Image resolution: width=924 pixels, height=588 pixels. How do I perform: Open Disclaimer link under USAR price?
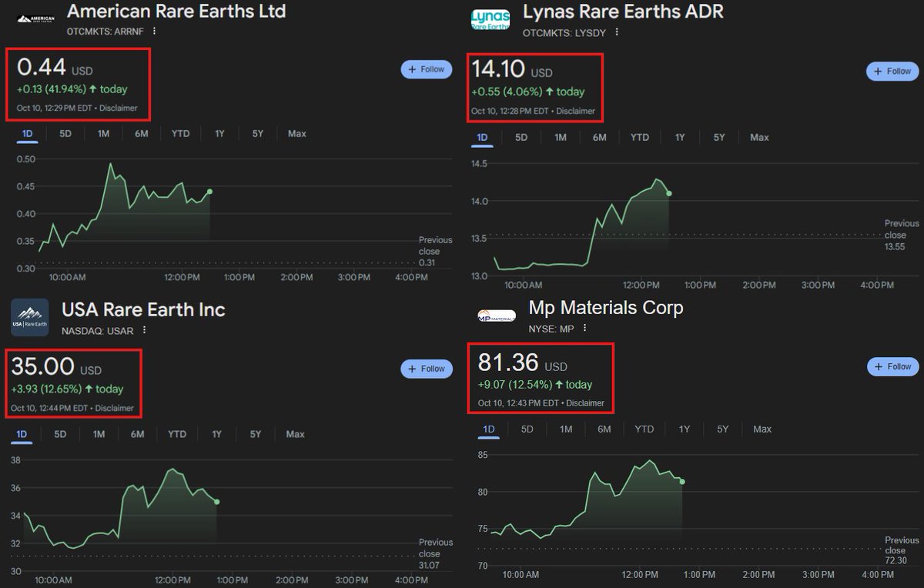114,409
